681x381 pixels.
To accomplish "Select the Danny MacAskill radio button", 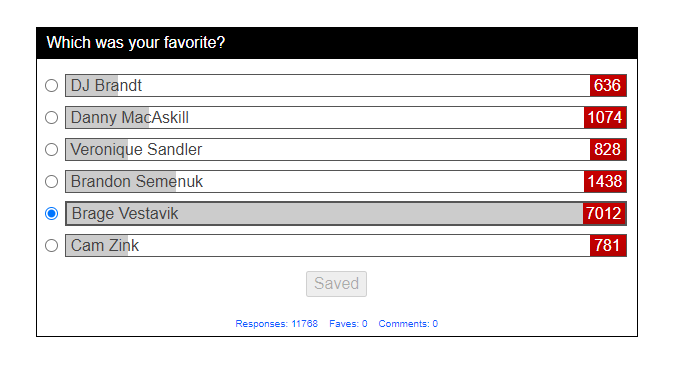I will [x=51, y=118].
